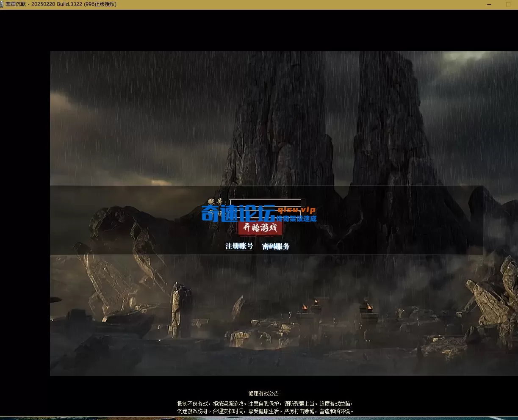Click the notice line starting with 沉迷游戏伤身
Screen dimensions: 518x420
coord(265,411)
